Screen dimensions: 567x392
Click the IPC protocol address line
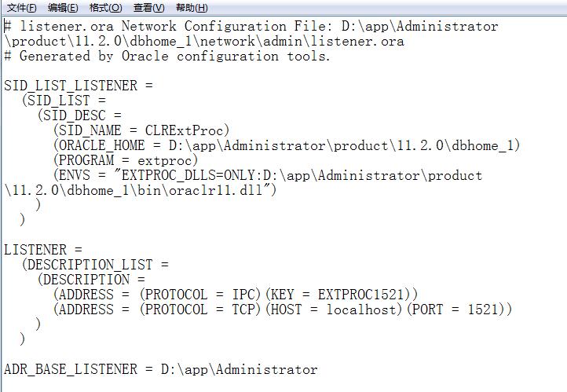pos(236,295)
